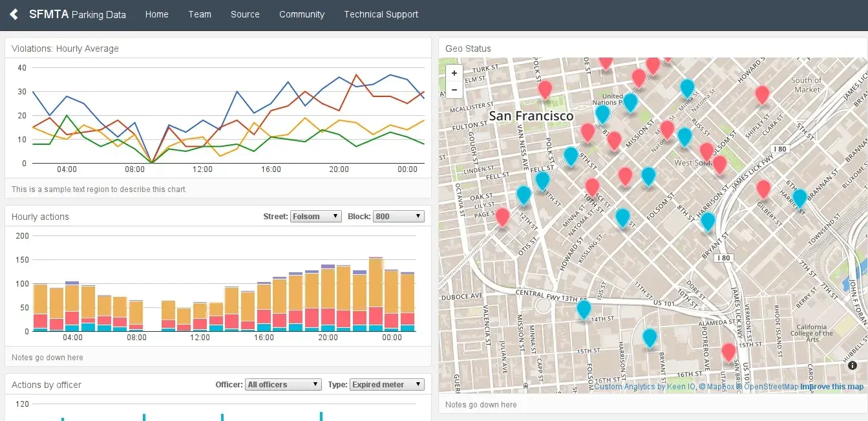Select blue marker near Brannan St and Harriet St

tap(799, 197)
